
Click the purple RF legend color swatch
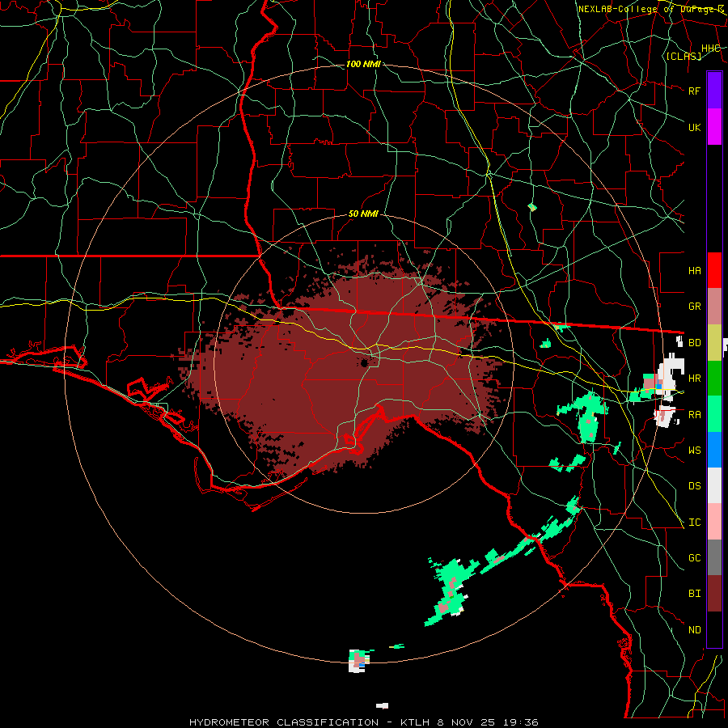pyautogui.click(x=714, y=91)
